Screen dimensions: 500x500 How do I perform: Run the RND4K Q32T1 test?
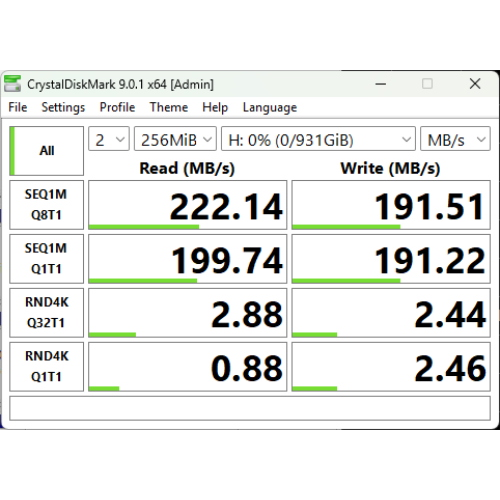click(46, 313)
